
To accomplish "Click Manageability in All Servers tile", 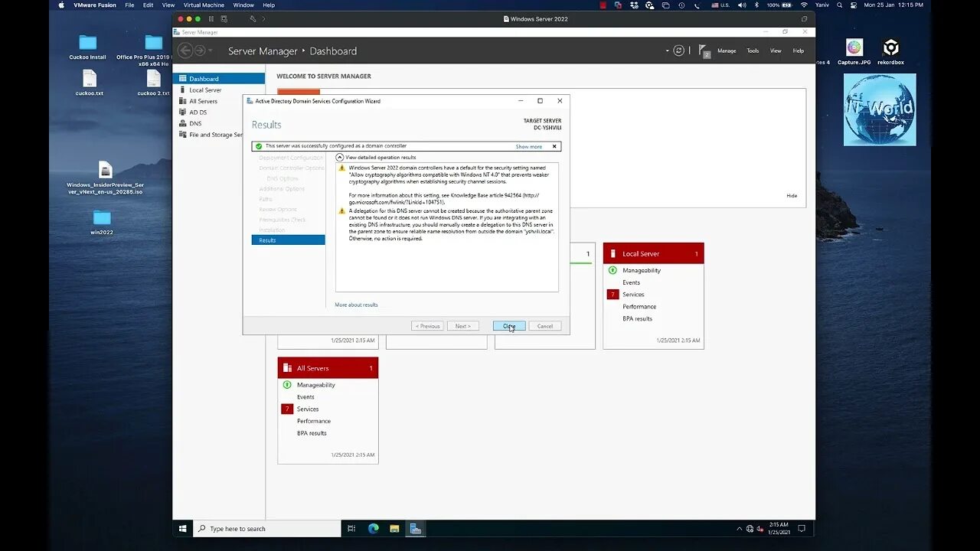I will pos(316,385).
